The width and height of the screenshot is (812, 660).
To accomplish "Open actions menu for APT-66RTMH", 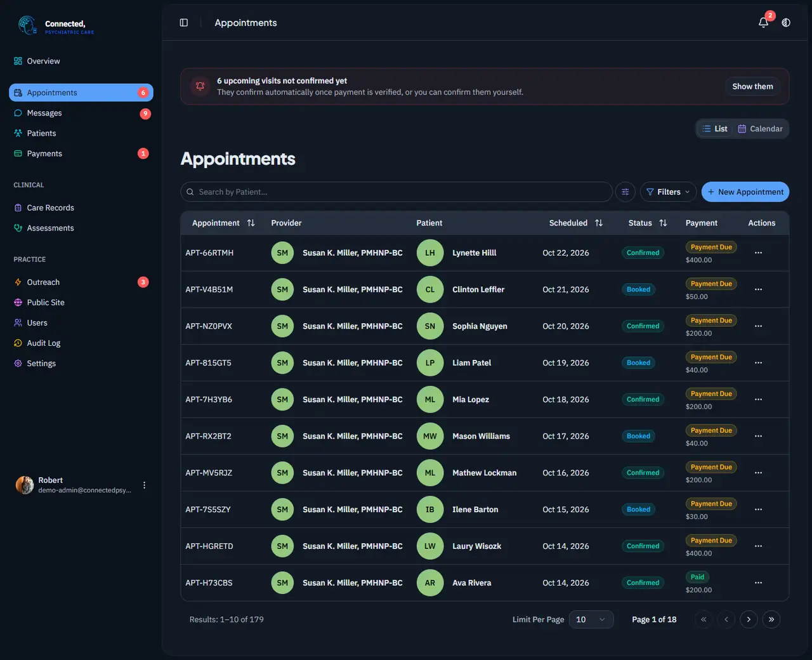I will pos(758,253).
